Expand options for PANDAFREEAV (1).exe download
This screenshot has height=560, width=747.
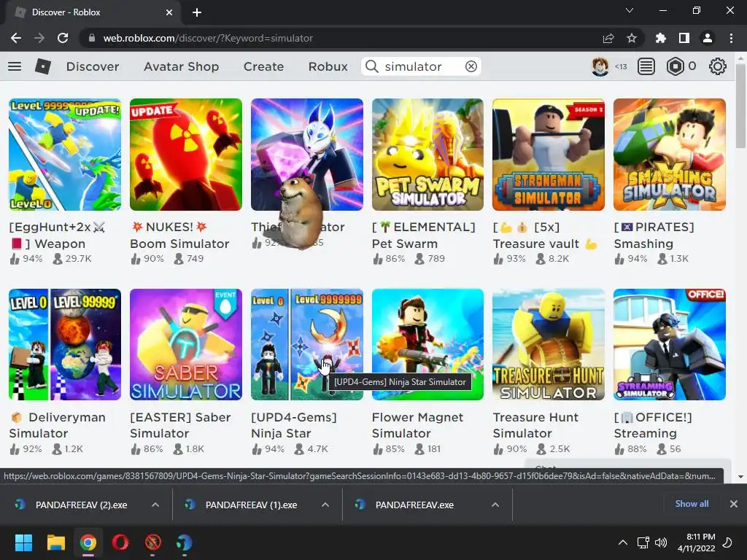click(325, 505)
